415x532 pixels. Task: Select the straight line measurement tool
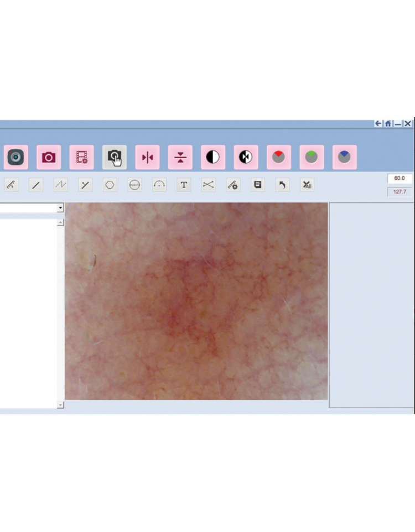tap(36, 185)
